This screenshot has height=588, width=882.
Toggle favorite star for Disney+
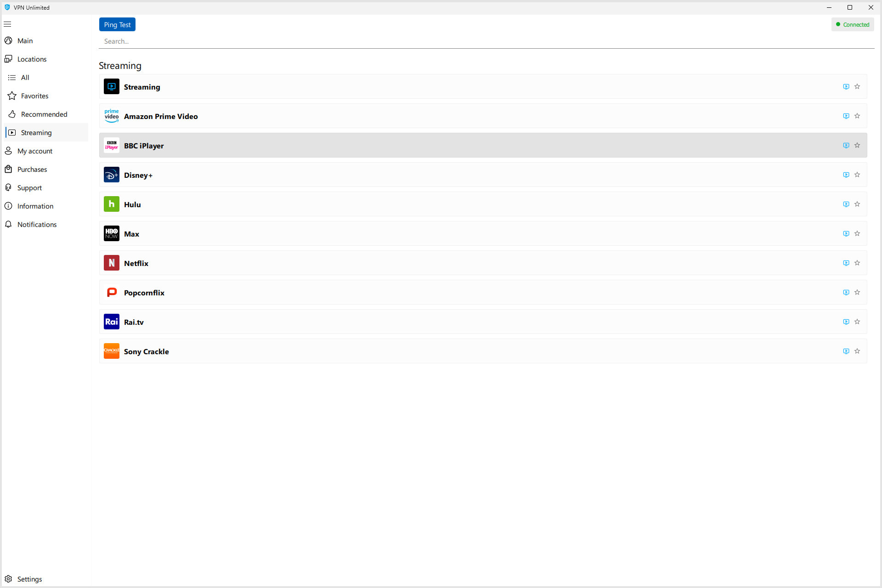pos(858,175)
